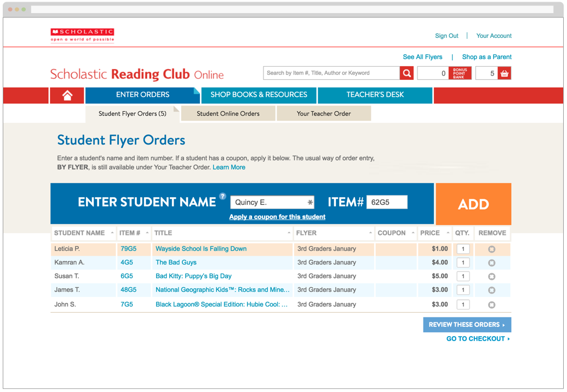Open the shopping basket icon
This screenshot has width=567, height=392.
(x=505, y=73)
